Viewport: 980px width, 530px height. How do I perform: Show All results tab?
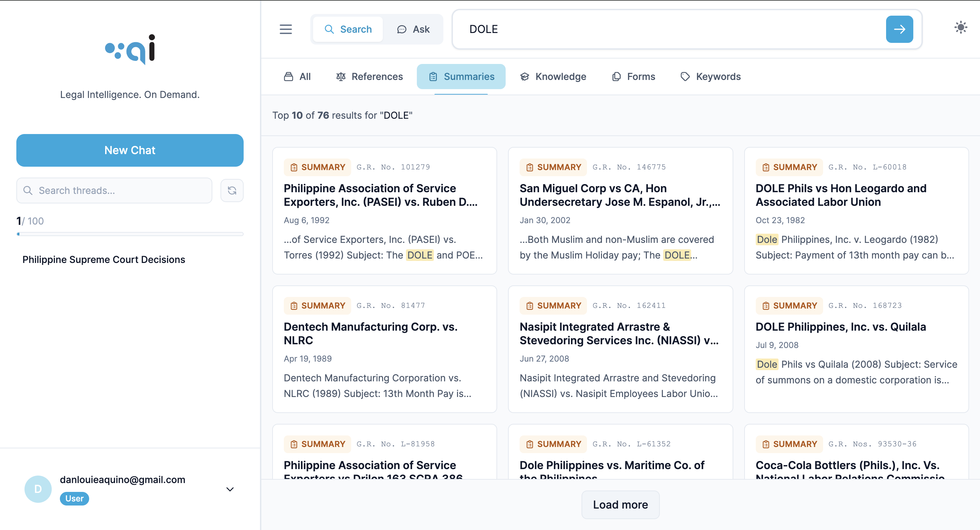click(297, 77)
